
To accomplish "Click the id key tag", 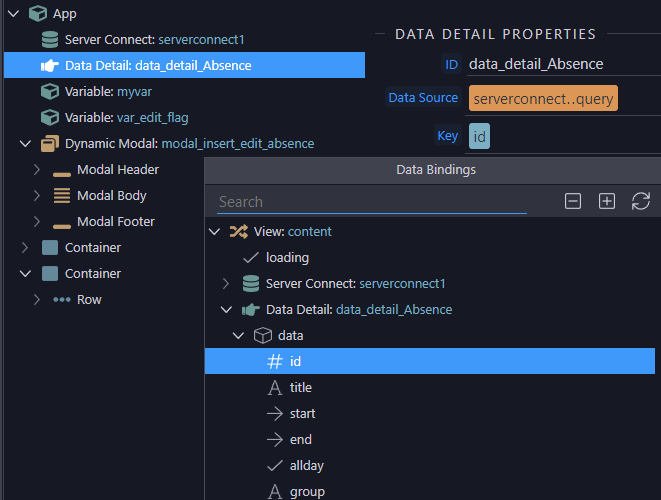I will 479,136.
